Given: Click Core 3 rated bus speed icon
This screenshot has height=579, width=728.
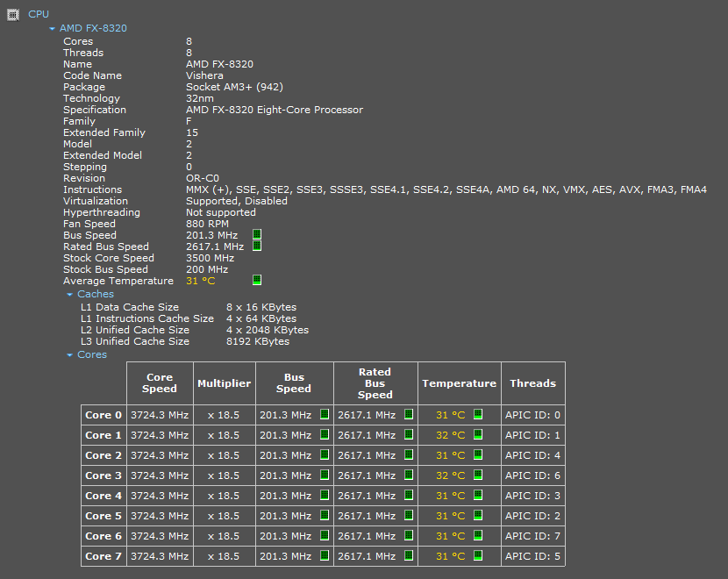Looking at the screenshot, I should coord(408,475).
